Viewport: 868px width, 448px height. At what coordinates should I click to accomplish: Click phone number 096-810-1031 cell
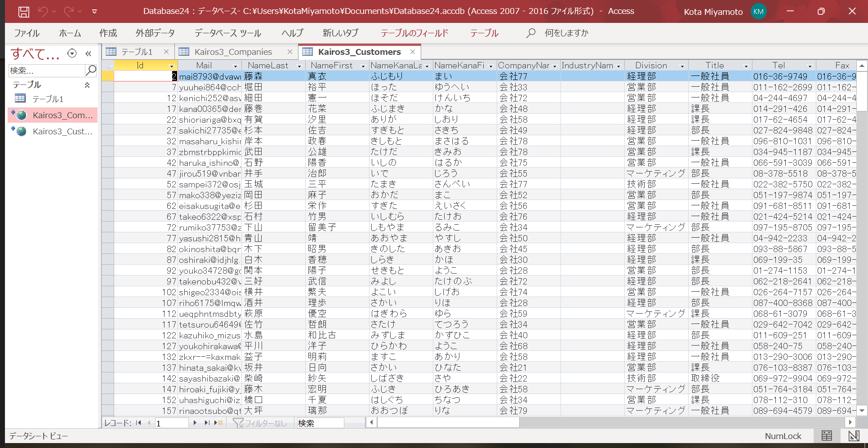tap(783, 141)
